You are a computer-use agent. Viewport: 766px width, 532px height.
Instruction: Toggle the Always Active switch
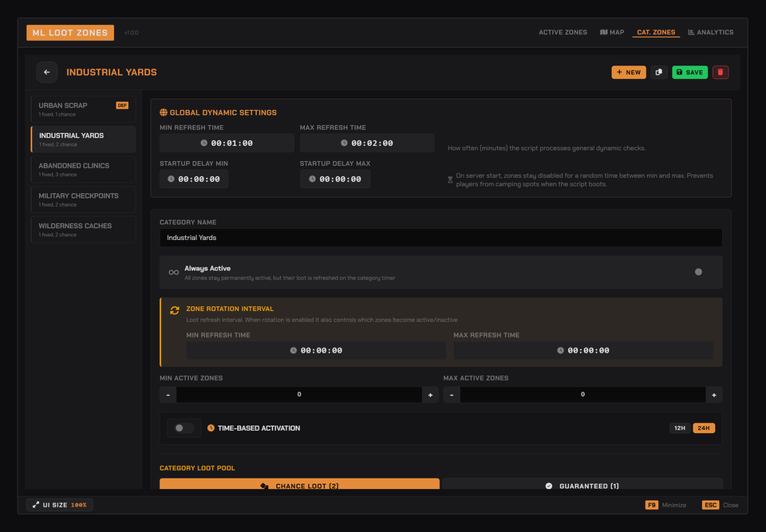click(x=703, y=272)
